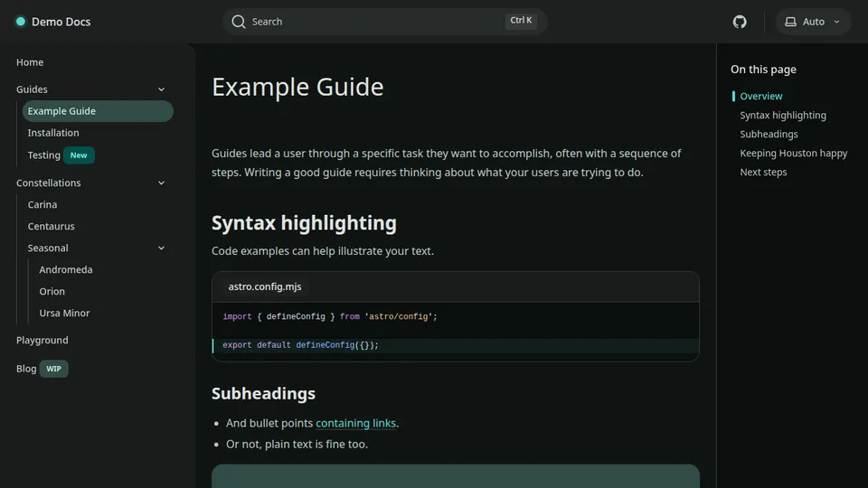Go to the Home page
The width and height of the screenshot is (868, 488).
click(x=30, y=62)
